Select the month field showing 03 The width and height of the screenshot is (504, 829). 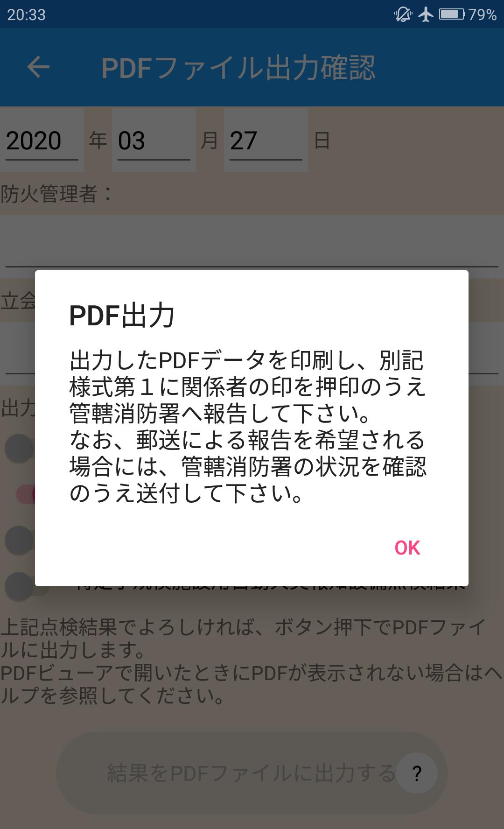click(x=154, y=140)
